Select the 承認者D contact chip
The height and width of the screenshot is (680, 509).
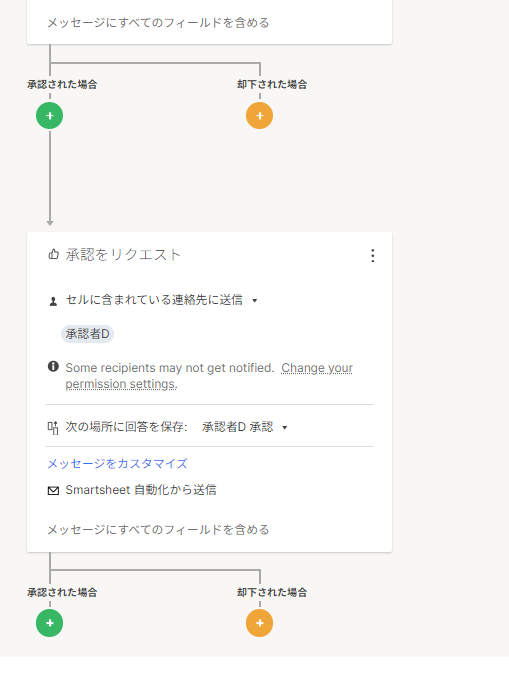tap(87, 334)
